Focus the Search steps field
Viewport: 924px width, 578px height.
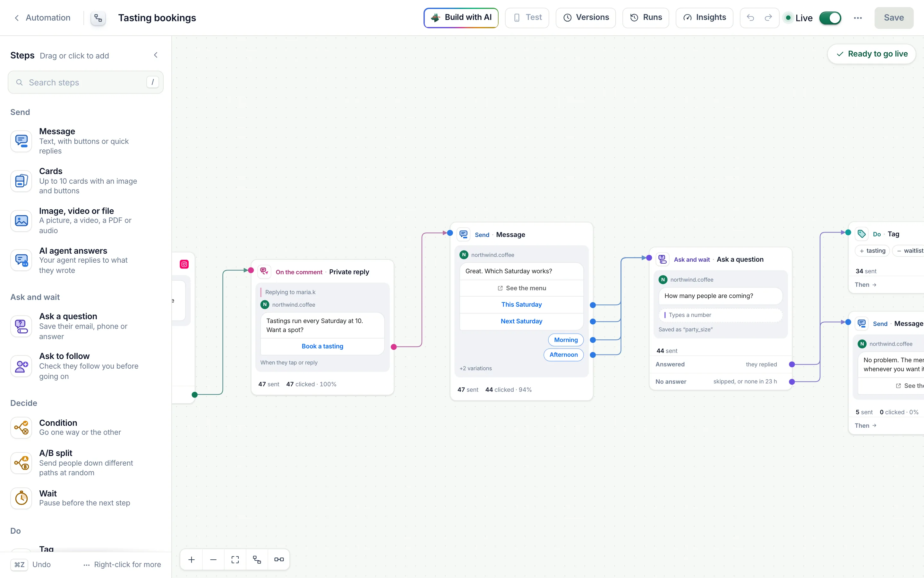pos(86,82)
